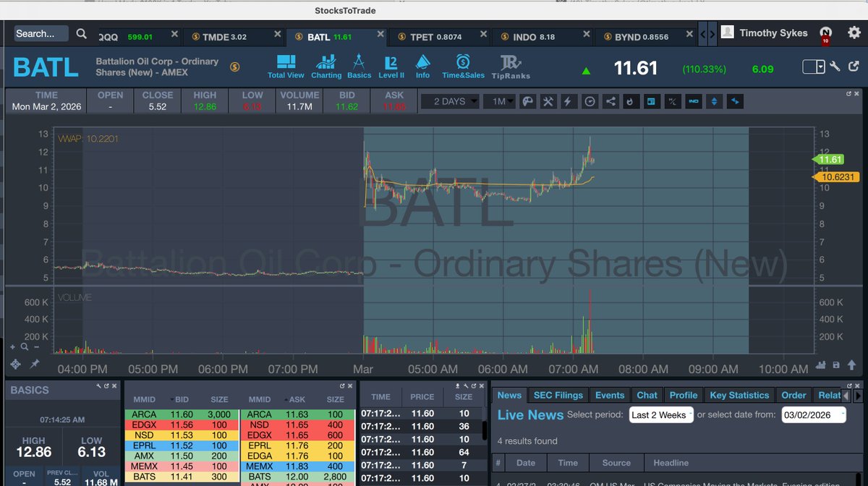
Task: Click the round clock chart icon
Action: [590, 101]
